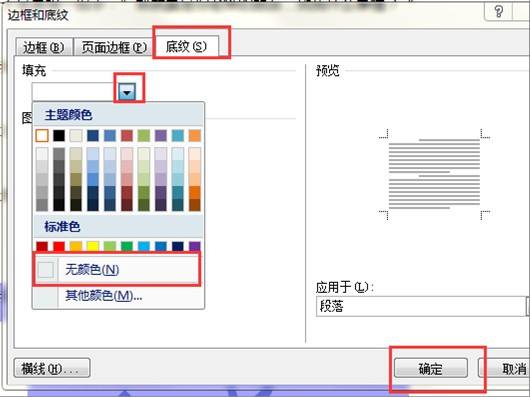Choose darkest gray shade under white column

click(x=42, y=205)
